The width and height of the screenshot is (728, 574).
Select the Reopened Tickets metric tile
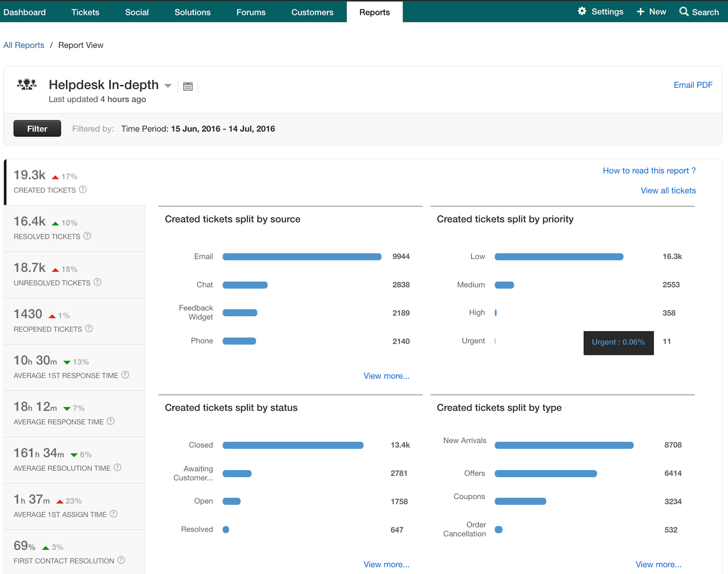[74, 321]
